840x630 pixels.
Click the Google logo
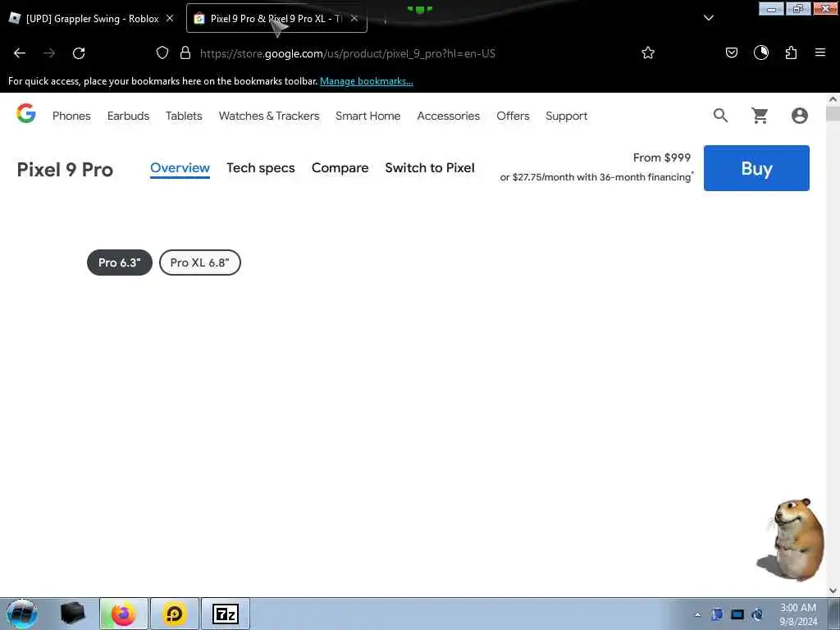point(25,113)
